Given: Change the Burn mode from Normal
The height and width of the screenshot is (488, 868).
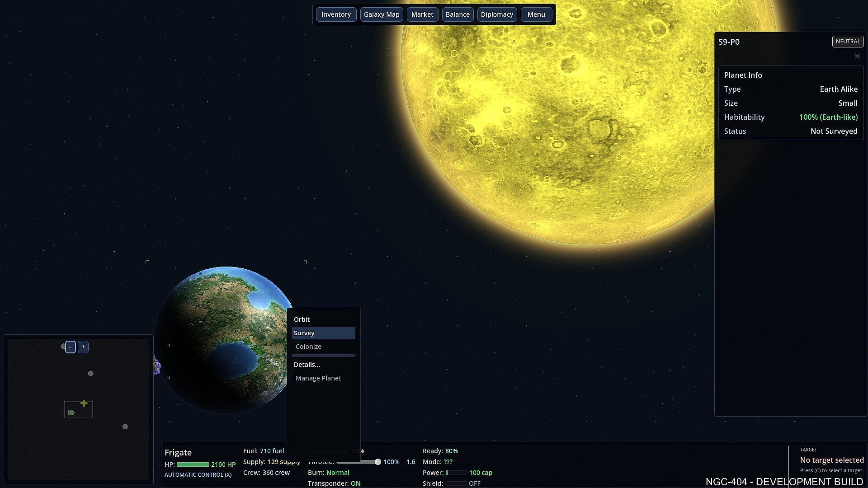Looking at the screenshot, I should coord(338,473).
